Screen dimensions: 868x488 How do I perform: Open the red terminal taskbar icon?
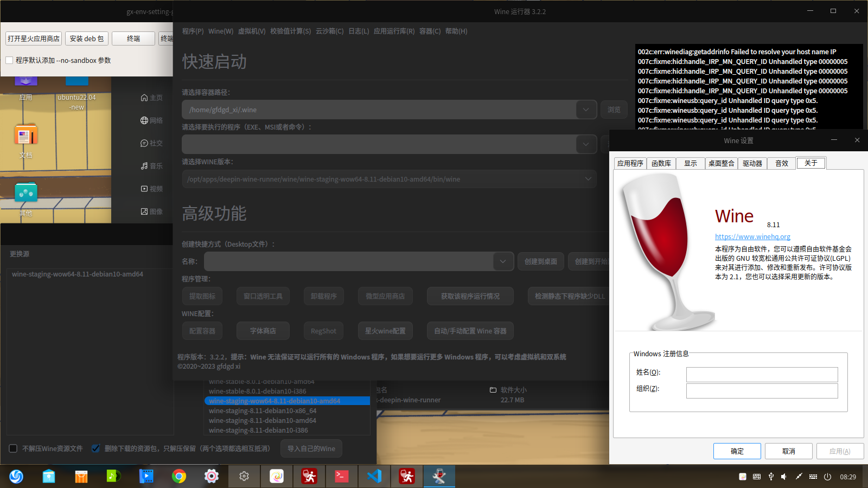[x=342, y=476]
